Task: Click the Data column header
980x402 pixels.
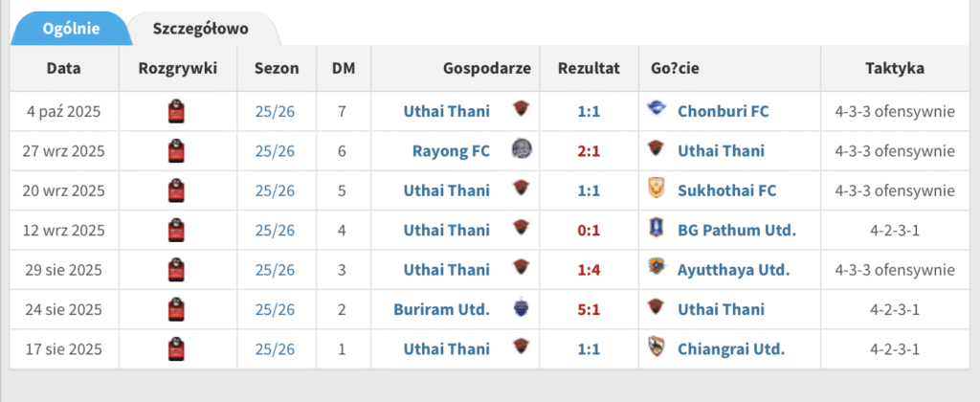Action: tap(64, 68)
